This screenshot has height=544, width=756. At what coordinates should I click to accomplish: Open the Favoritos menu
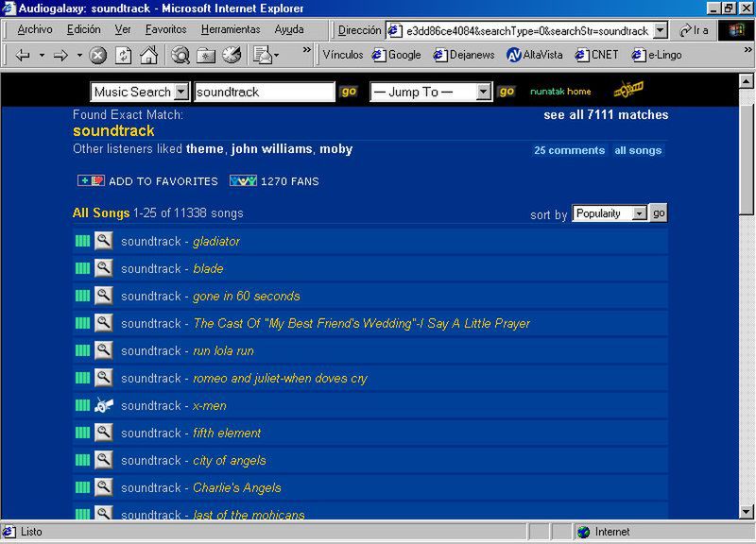point(165,29)
